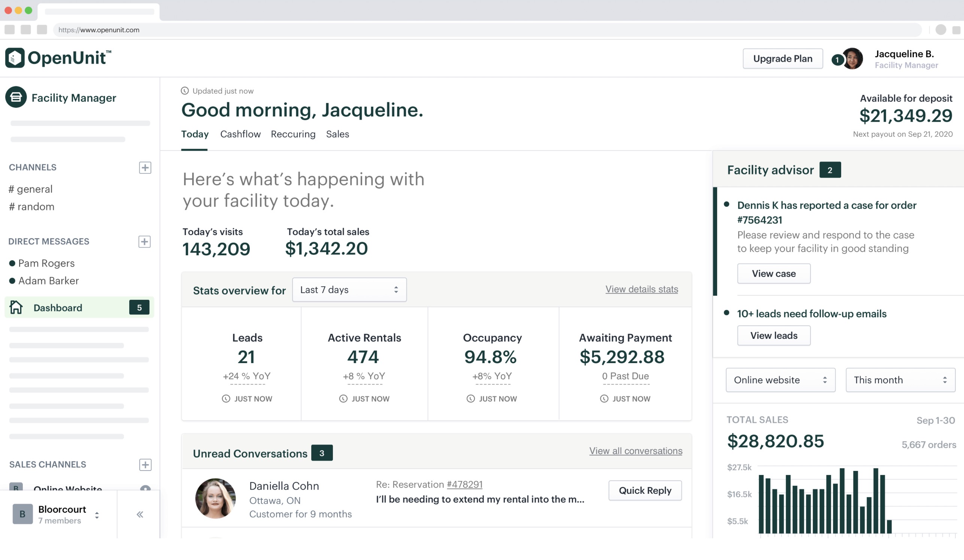
Task: Click the OpenUnit logo icon
Action: (15, 58)
